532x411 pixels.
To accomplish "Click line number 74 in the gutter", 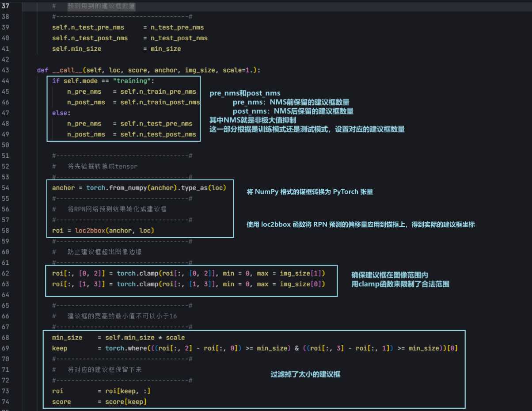I will [5, 402].
